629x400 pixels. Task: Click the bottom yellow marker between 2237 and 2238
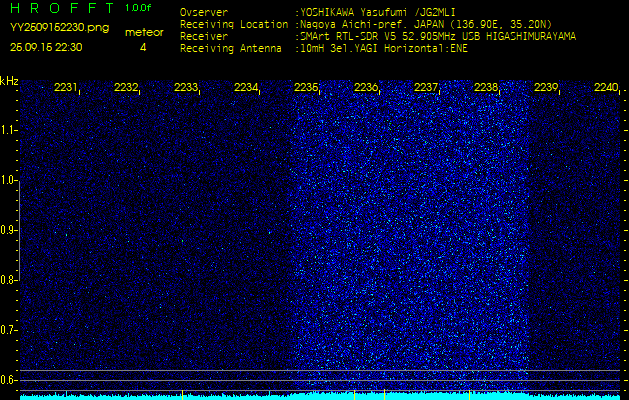pos(469,394)
